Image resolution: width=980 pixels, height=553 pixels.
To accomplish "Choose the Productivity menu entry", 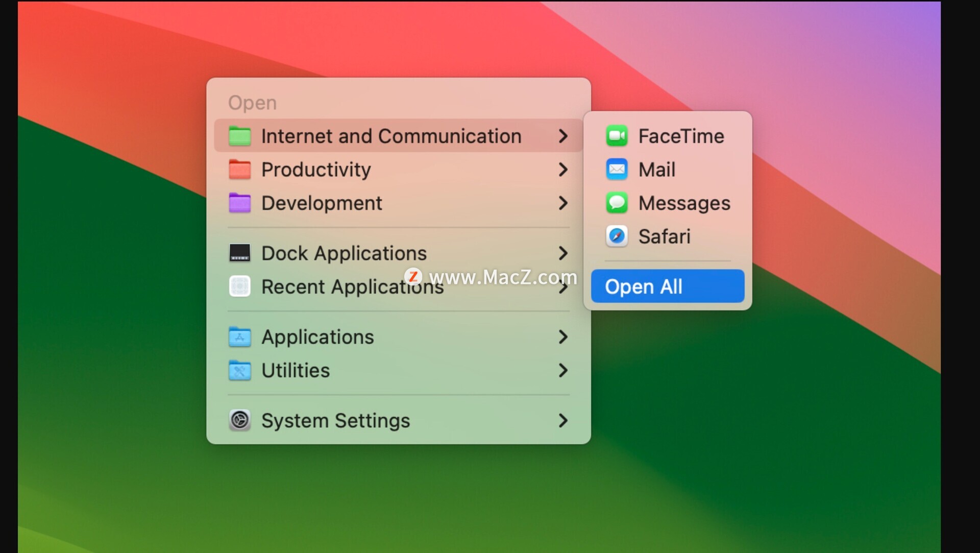I will pos(398,170).
